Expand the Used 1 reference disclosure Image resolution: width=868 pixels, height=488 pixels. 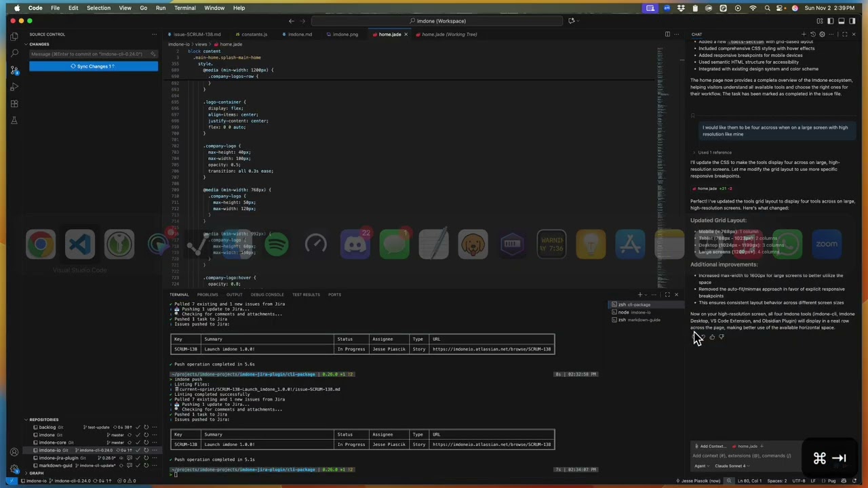point(712,152)
